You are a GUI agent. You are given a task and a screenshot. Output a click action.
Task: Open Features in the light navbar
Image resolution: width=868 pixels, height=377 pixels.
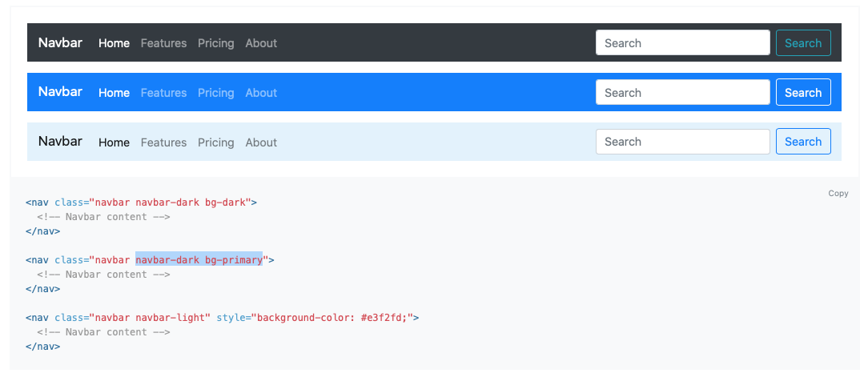164,142
